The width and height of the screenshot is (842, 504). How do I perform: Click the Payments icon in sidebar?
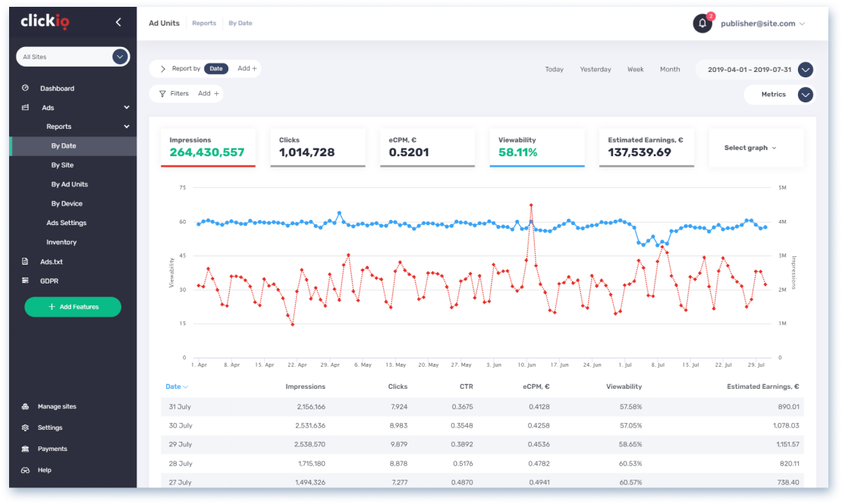coord(26,449)
